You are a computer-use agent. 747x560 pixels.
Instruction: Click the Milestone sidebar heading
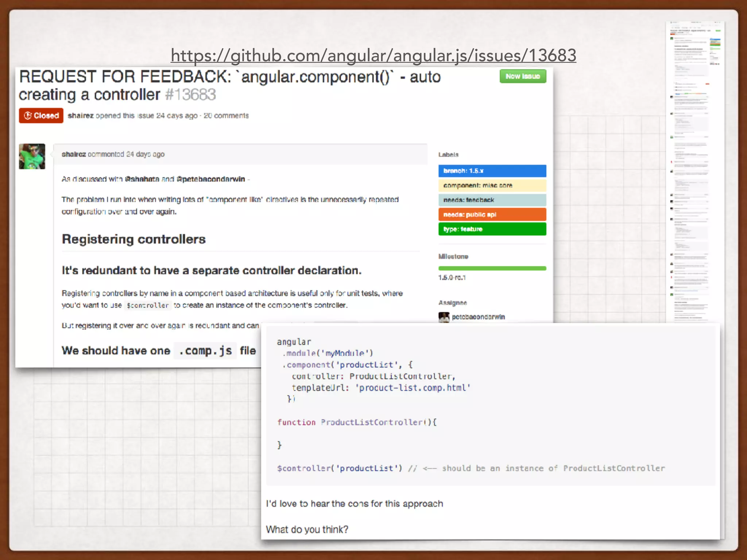pos(453,257)
